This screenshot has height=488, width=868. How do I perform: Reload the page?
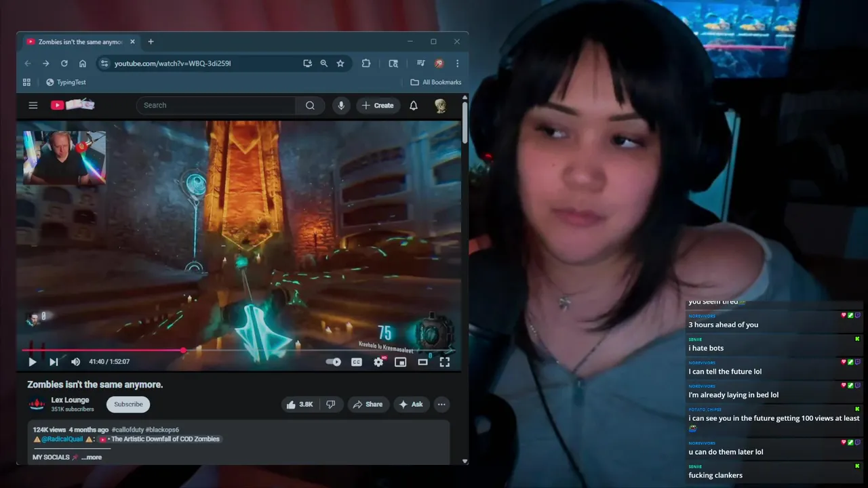coord(64,63)
